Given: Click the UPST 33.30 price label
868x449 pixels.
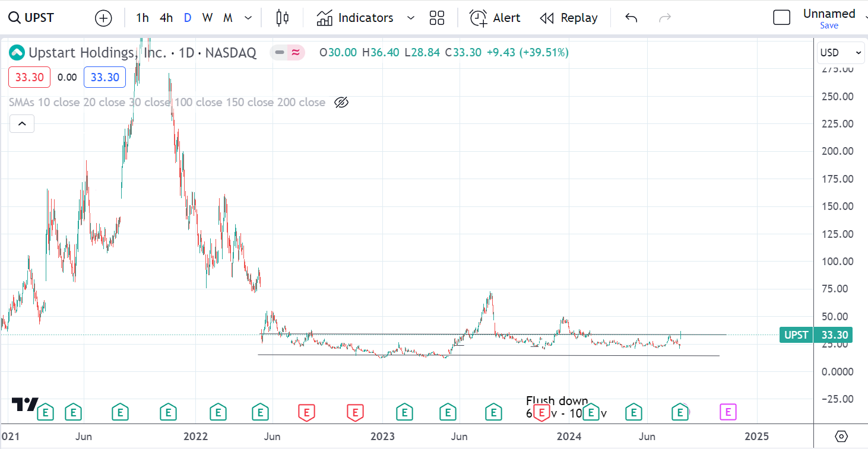Looking at the screenshot, I should point(815,335).
